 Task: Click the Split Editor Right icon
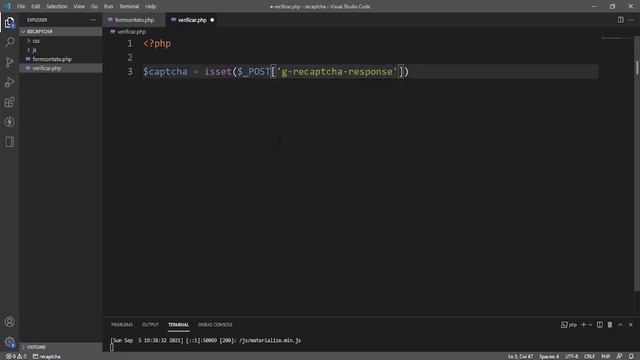click(x=620, y=20)
